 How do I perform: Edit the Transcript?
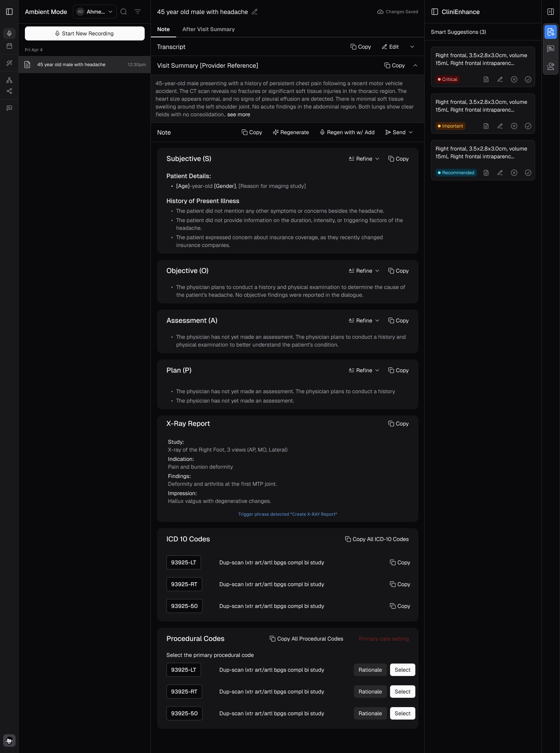tap(390, 47)
